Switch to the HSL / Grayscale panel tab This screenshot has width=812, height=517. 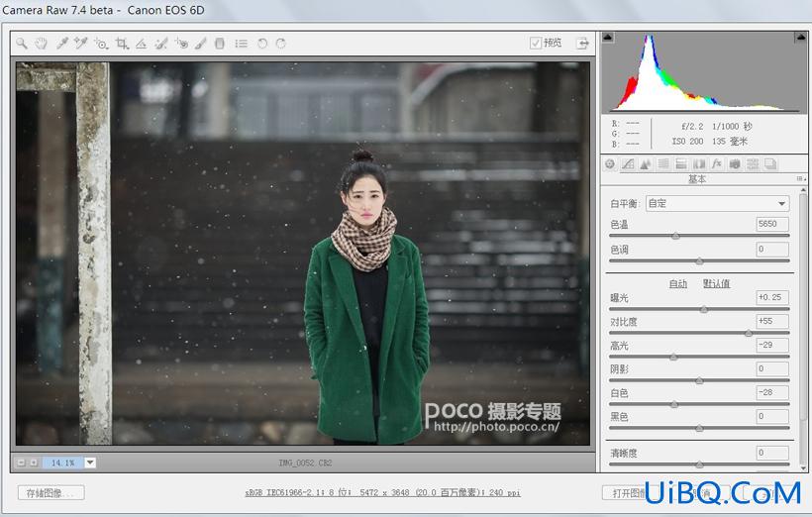pos(663,164)
